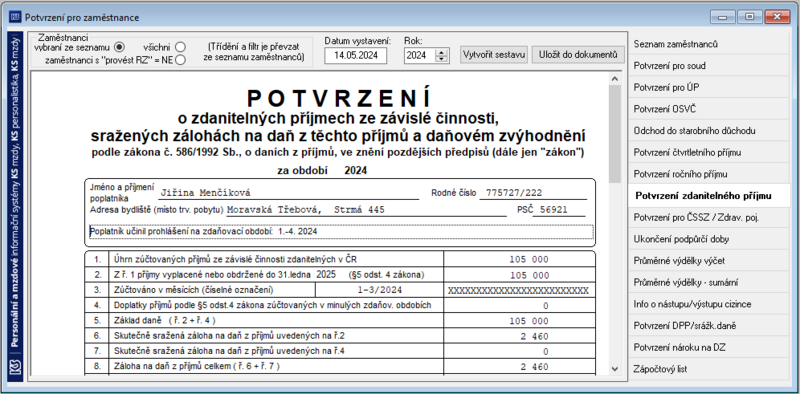800x394 pixels.
Task: Open 'Potvrzení pro ÚP'
Action: 709,87
